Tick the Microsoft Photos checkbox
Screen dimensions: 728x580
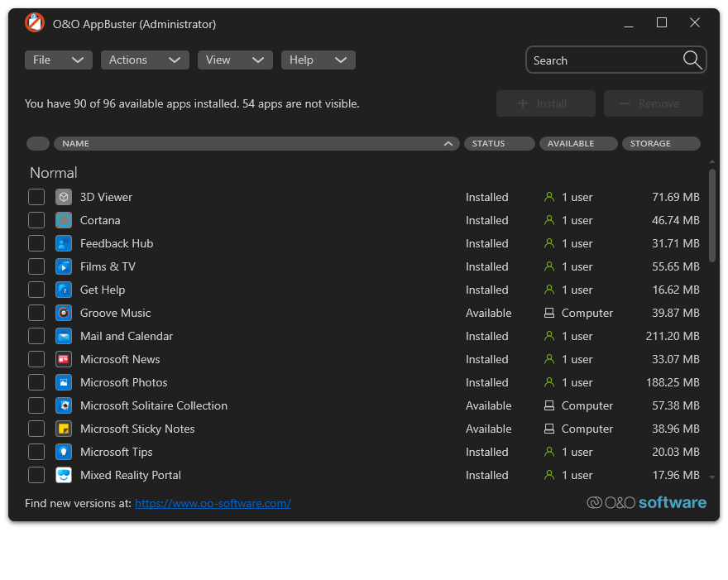point(36,382)
